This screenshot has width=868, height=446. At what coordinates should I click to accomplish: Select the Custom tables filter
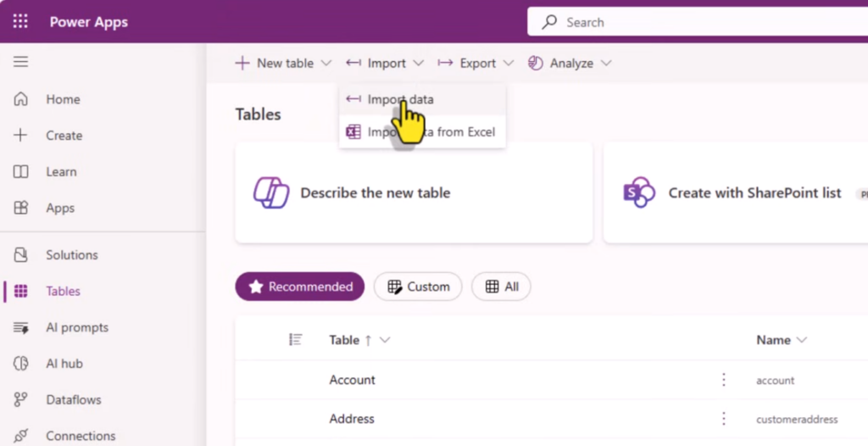tap(418, 287)
